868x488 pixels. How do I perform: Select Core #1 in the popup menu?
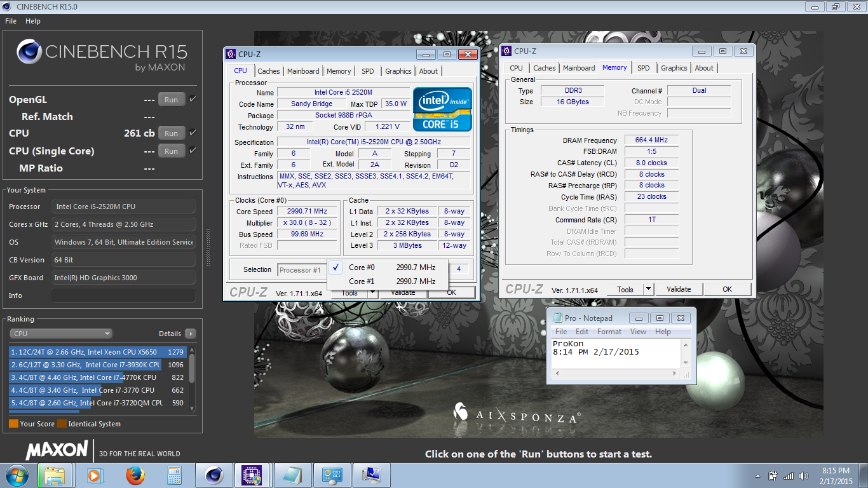[388, 281]
